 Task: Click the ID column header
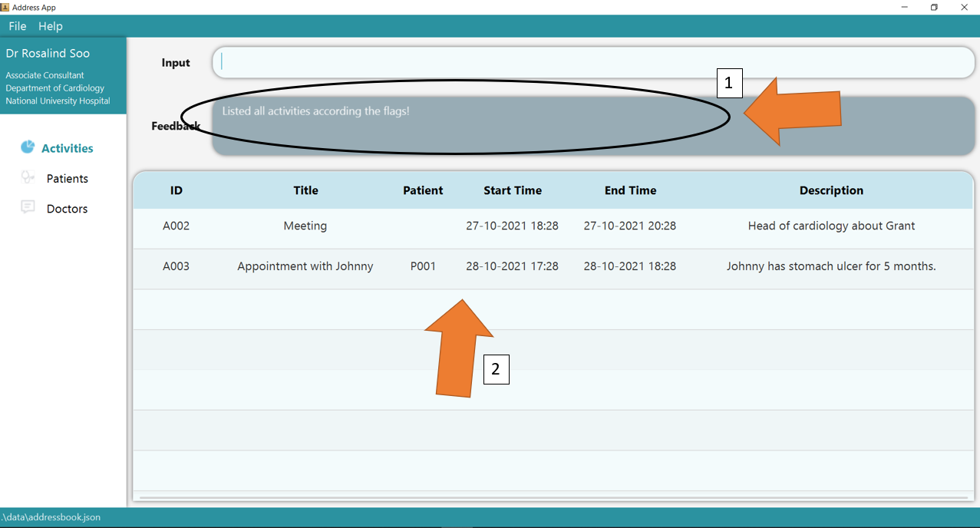coord(177,190)
